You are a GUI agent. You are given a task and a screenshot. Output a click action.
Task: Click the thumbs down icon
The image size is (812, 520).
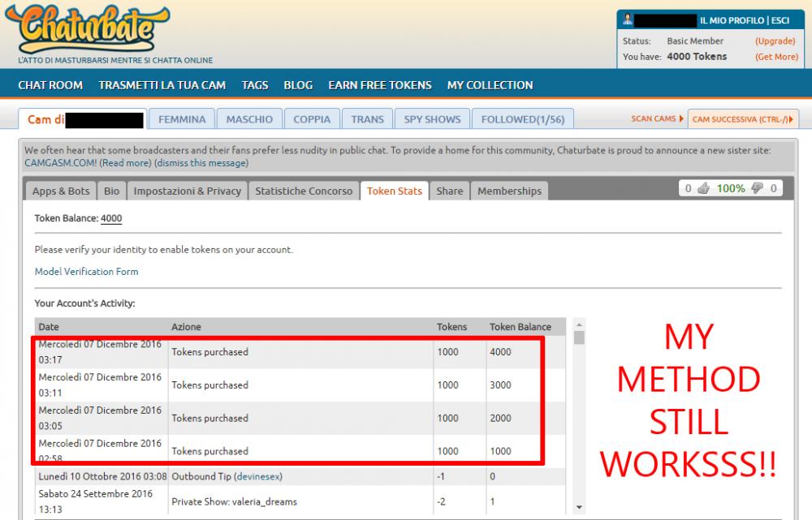tap(757, 188)
